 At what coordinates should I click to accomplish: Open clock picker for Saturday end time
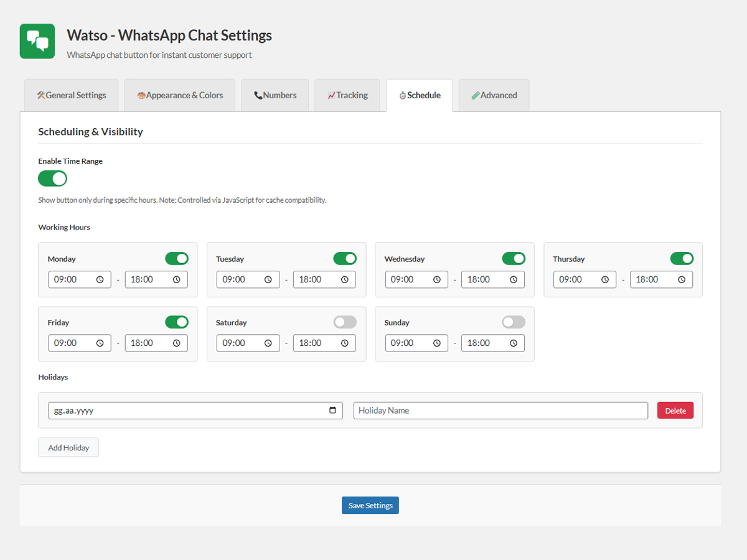coord(345,343)
